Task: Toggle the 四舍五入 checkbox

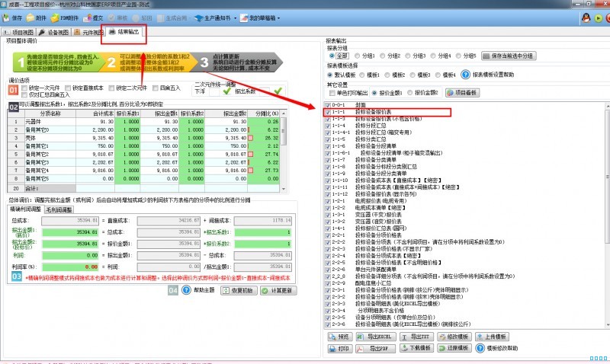Action: coord(156,88)
